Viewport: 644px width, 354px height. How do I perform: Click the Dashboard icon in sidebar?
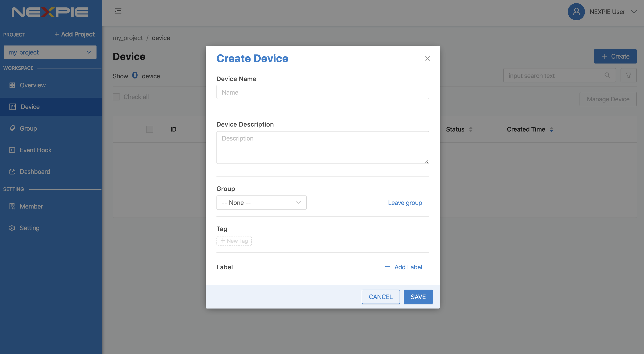[12, 171]
